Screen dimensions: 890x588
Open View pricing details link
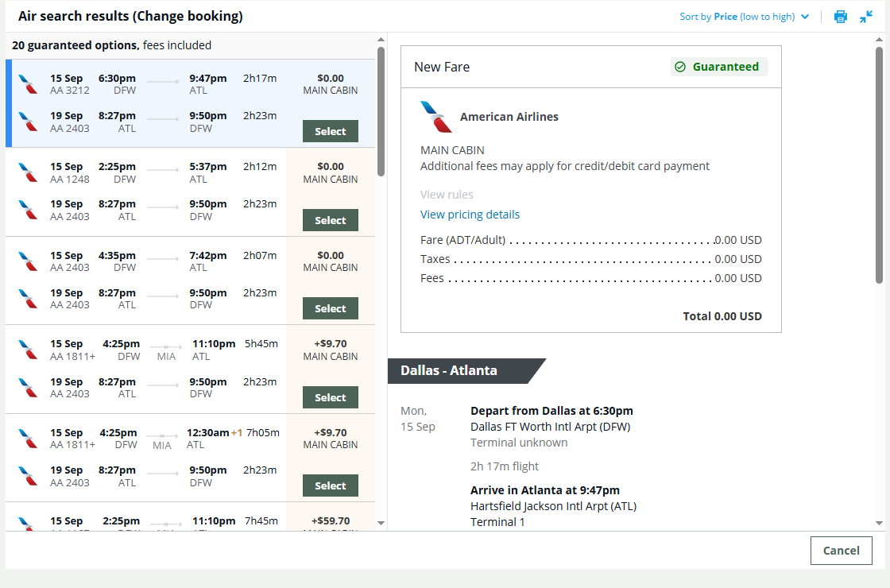tap(470, 215)
